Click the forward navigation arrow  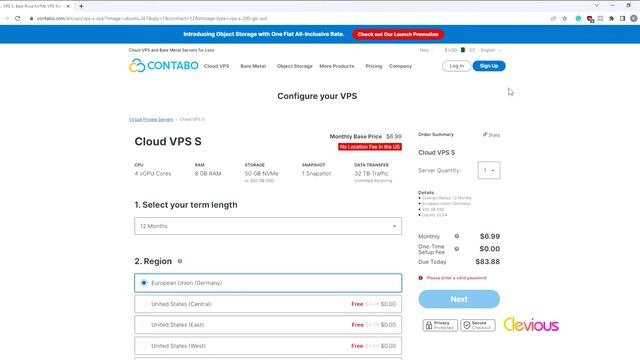pyautogui.click(x=6, y=18)
